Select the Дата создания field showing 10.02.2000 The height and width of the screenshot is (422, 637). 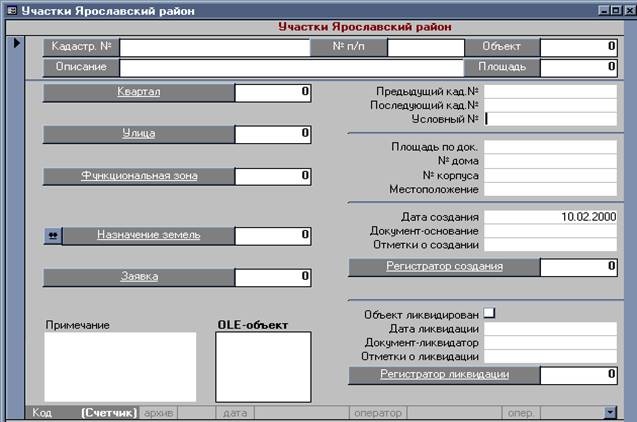pyautogui.click(x=550, y=216)
